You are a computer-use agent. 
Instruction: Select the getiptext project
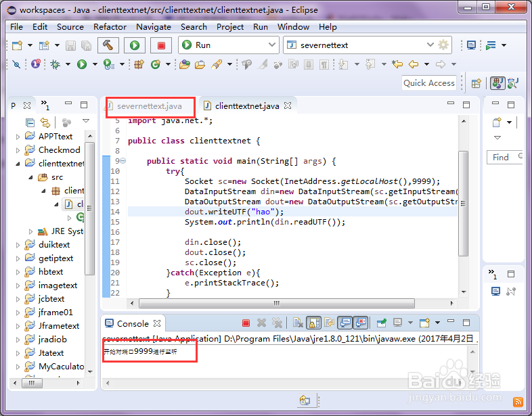(x=56, y=258)
